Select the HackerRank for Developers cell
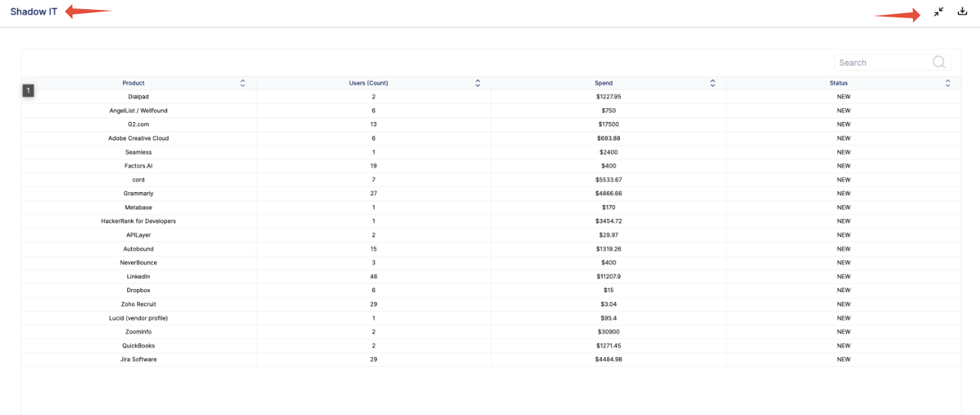This screenshot has height=415, width=980. pyautogui.click(x=138, y=220)
